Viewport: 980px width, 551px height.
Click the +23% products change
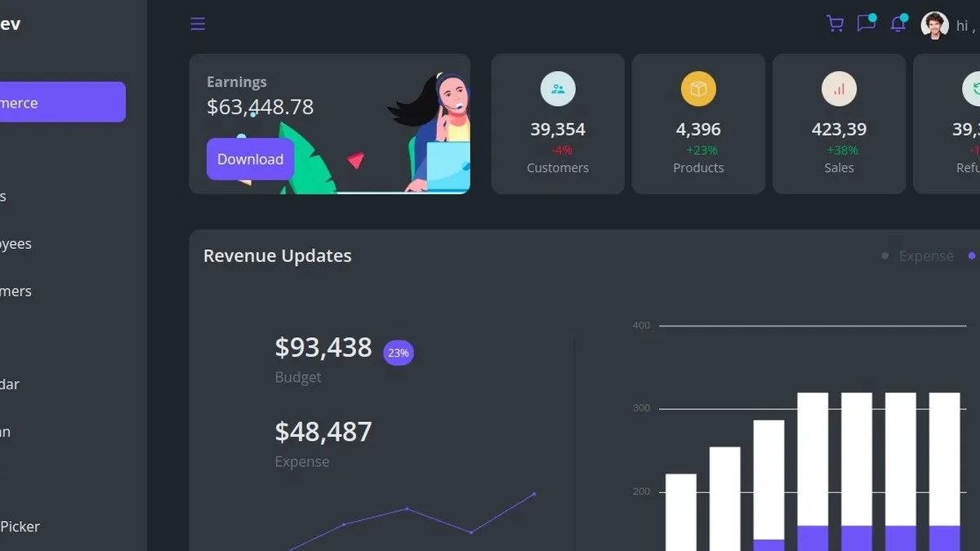coord(702,150)
